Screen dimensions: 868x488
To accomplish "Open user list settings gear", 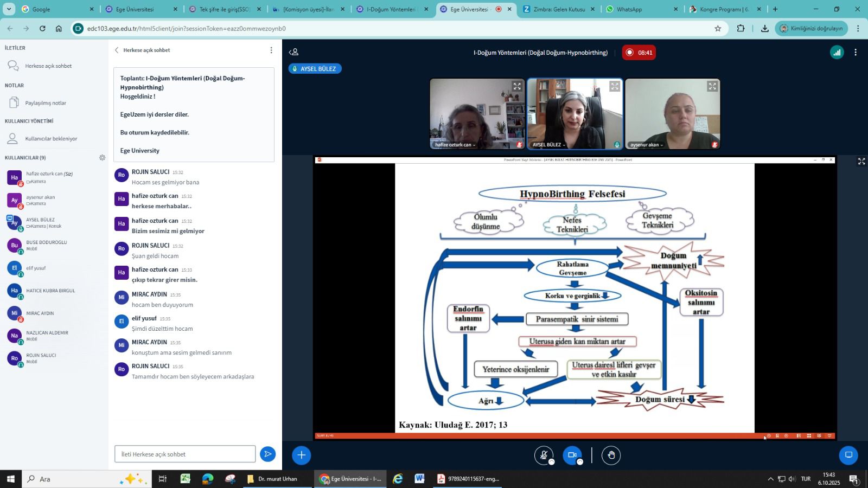I will [102, 158].
